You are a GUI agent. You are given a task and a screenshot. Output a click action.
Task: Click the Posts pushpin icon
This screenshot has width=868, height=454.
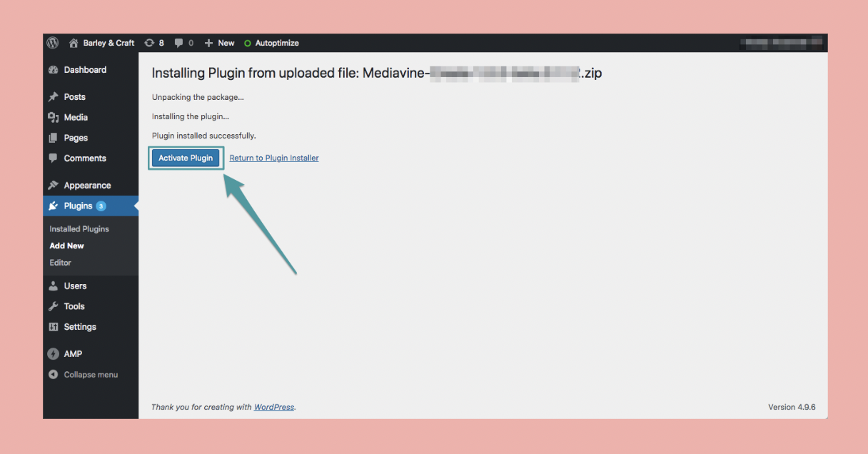(53, 97)
